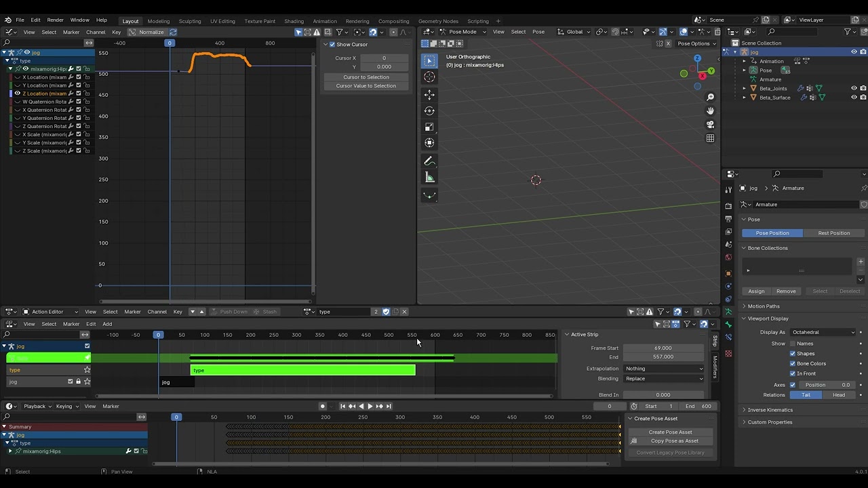Toggle the Axes checkbox

[793, 385]
